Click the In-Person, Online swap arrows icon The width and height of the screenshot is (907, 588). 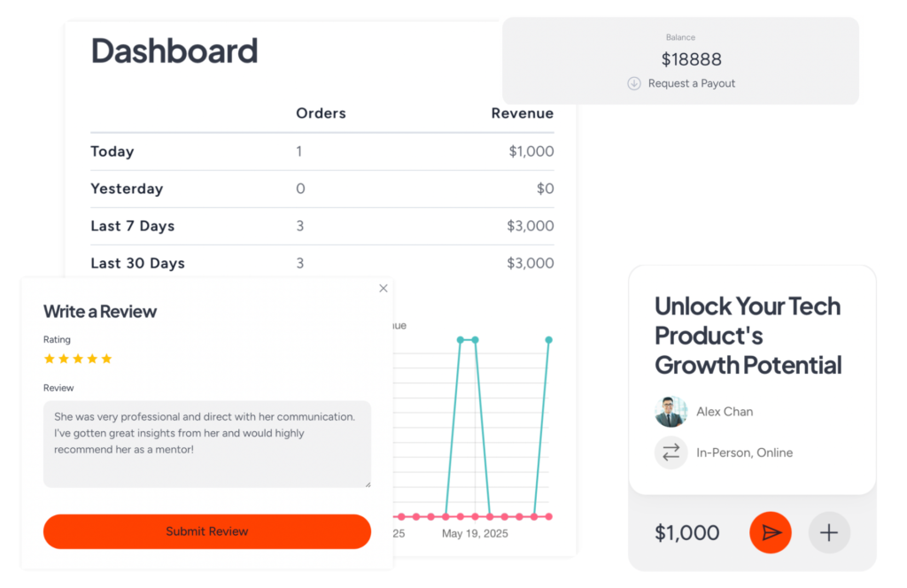(671, 453)
